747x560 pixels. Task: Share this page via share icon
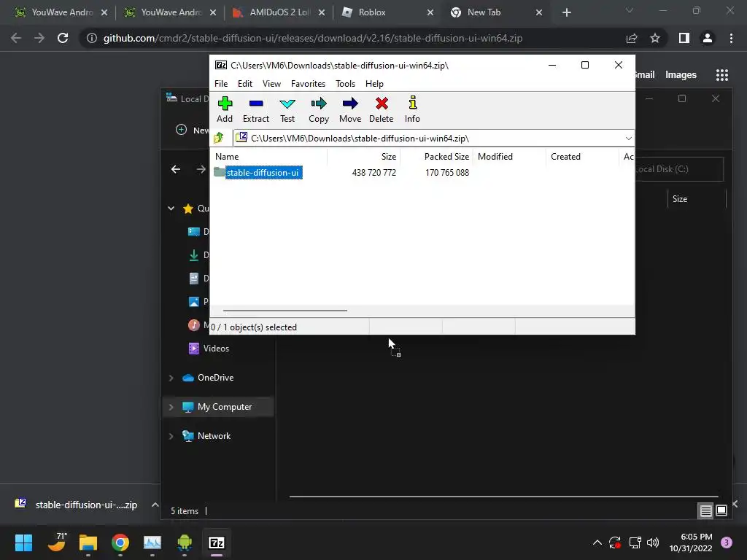pyautogui.click(x=632, y=38)
